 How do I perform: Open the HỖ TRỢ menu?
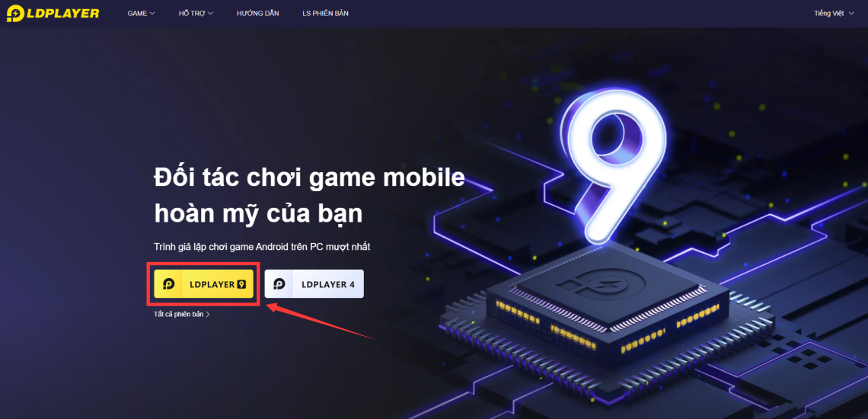pyautogui.click(x=196, y=13)
